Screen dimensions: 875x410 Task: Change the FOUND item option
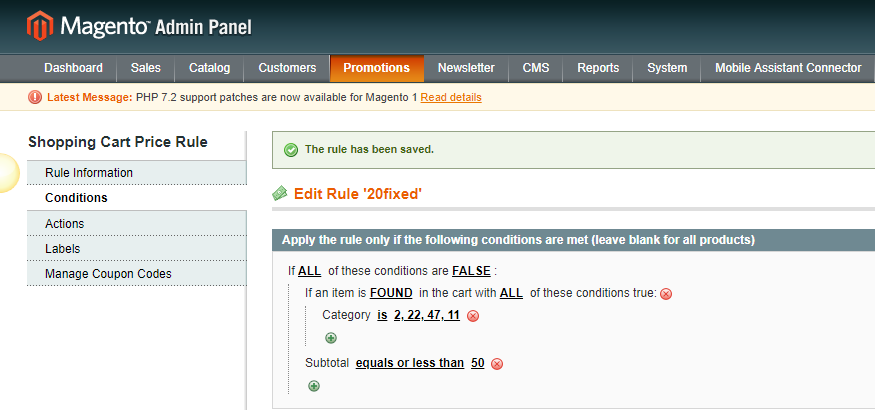coord(391,293)
